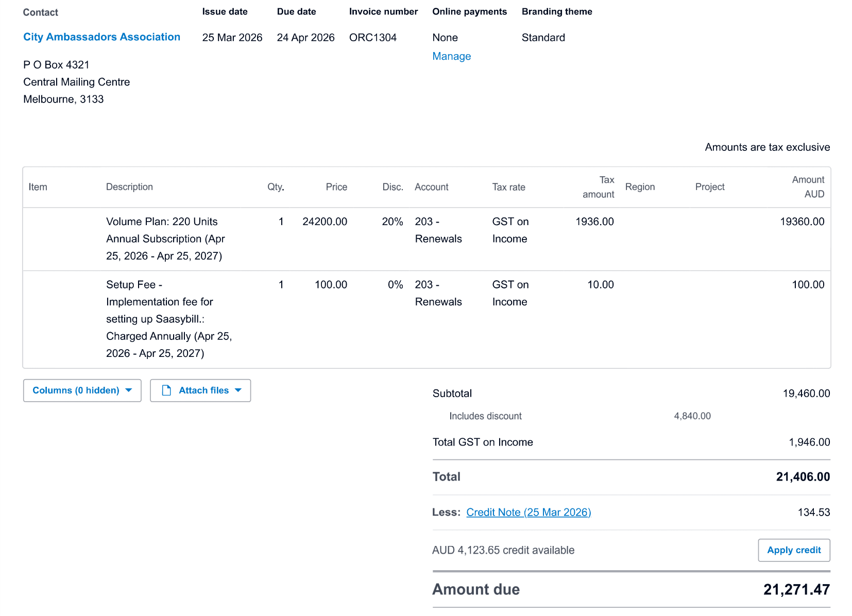
Task: Click price 100.00 in Setup Fee row
Action: click(x=331, y=285)
